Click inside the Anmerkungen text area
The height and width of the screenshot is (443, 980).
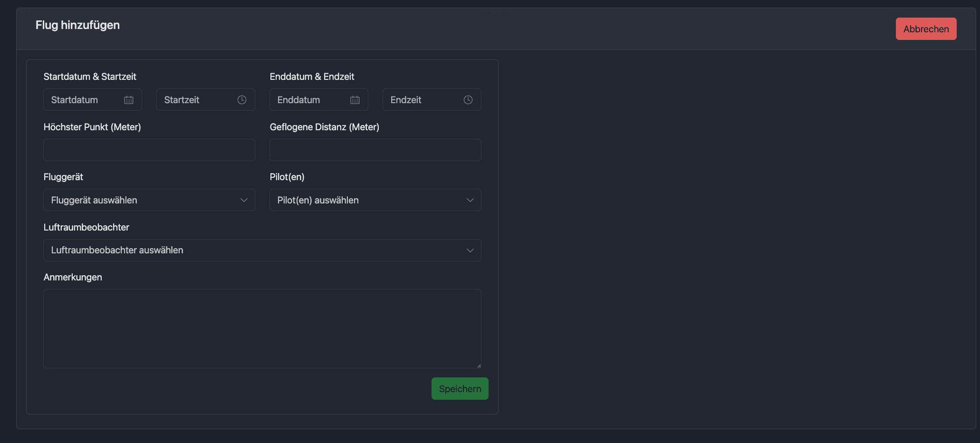pyautogui.click(x=262, y=328)
